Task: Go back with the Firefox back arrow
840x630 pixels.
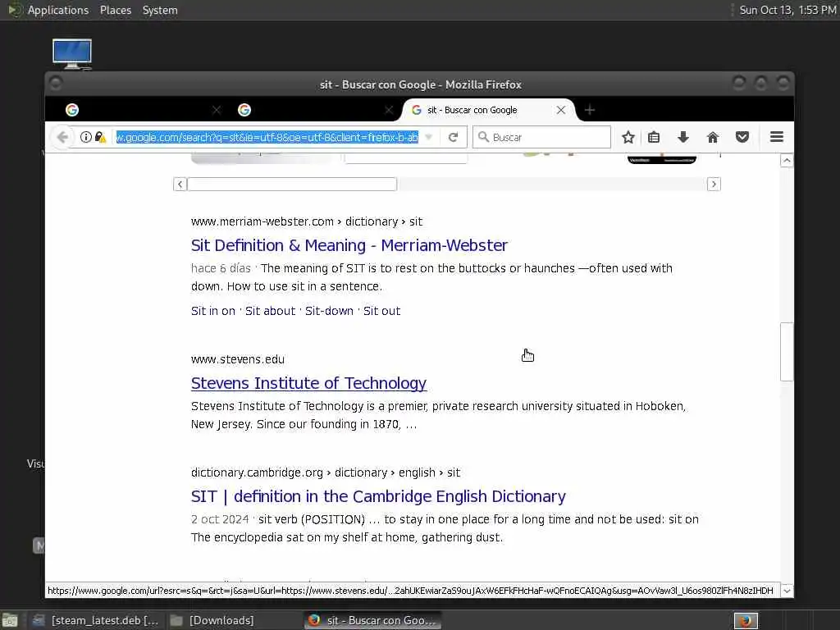Action: point(62,137)
